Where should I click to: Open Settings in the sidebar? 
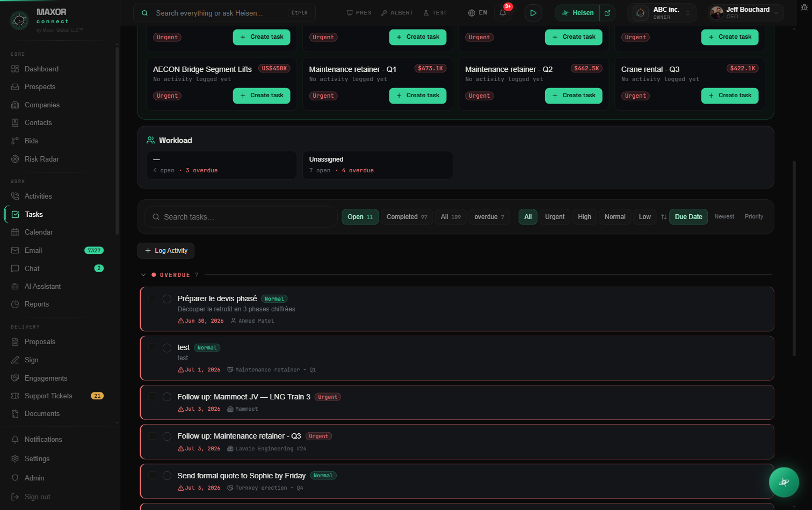[x=37, y=459]
